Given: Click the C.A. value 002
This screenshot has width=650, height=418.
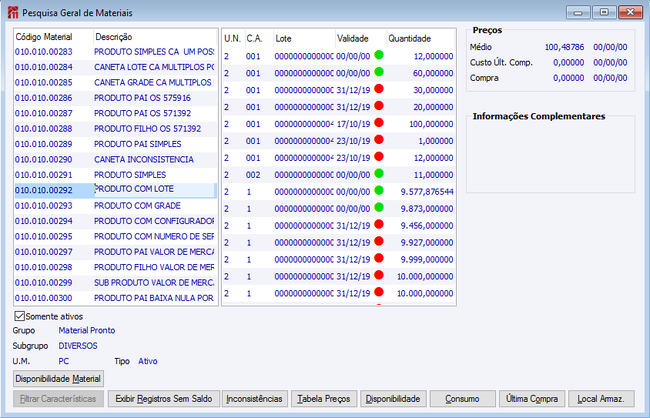Looking at the screenshot, I should tap(253, 175).
